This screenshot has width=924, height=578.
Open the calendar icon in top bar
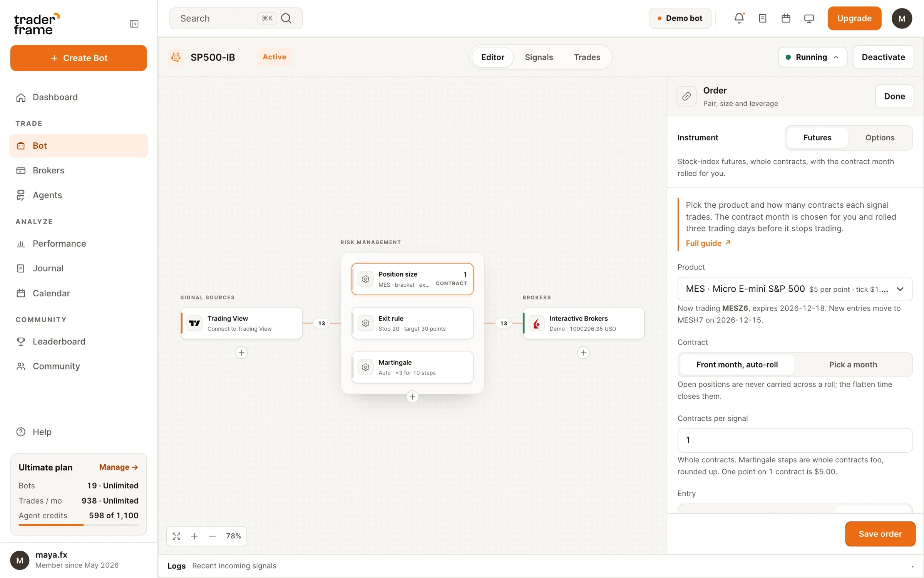pos(786,18)
